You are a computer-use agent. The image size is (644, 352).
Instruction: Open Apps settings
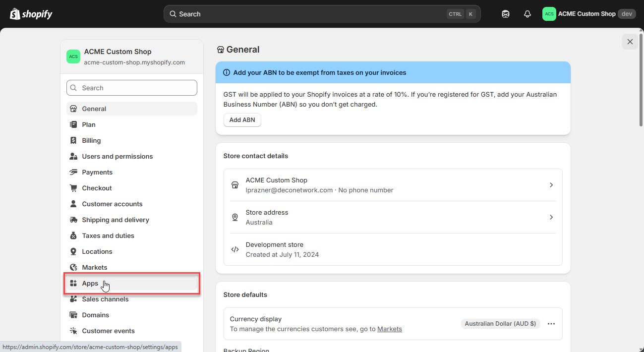(x=132, y=283)
